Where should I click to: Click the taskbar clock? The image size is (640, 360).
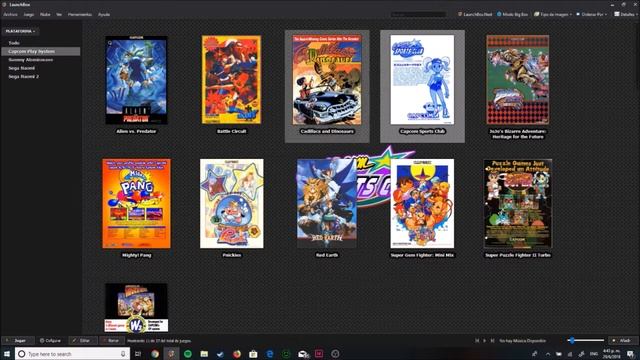tap(612, 354)
